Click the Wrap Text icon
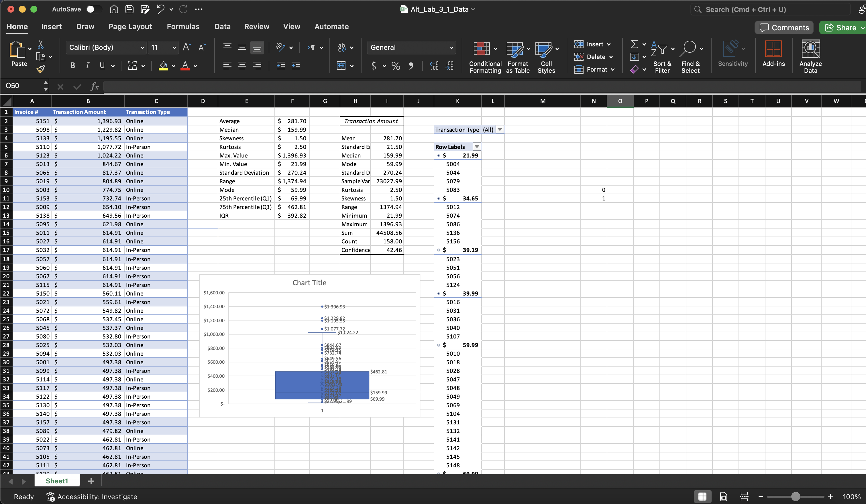This screenshot has height=504, width=866. point(342,48)
